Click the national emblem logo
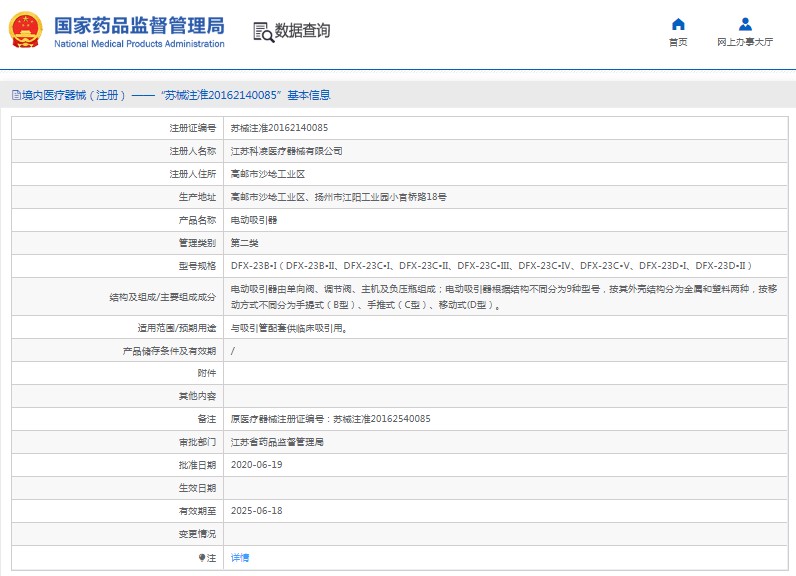 25,30
